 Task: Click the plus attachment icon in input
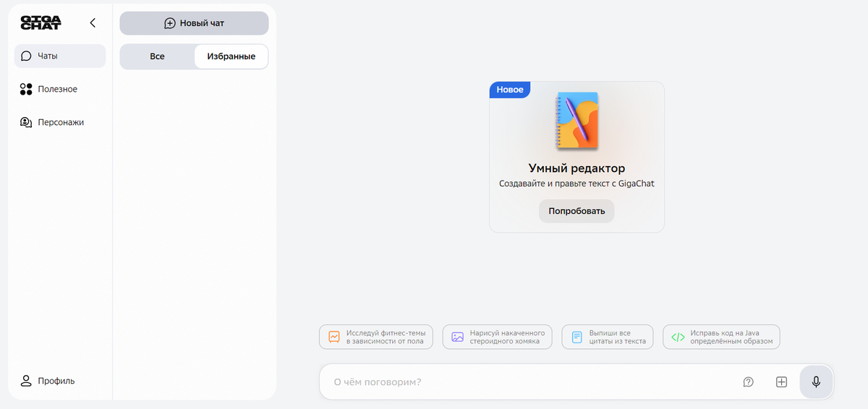tap(781, 382)
